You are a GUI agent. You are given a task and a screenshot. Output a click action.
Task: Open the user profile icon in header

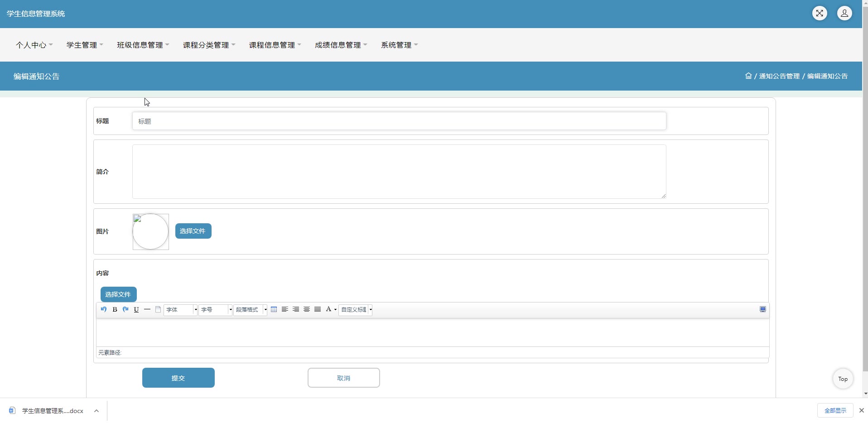tap(844, 13)
